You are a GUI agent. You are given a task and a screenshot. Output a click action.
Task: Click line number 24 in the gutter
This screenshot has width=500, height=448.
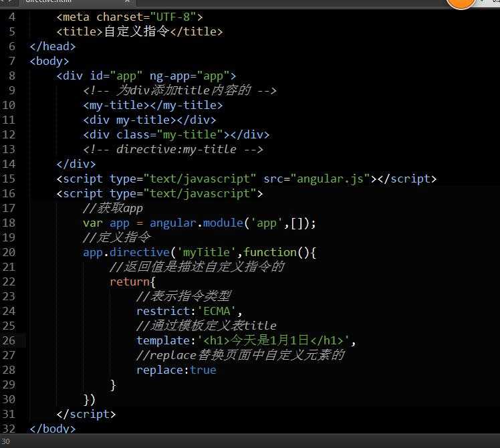9,311
